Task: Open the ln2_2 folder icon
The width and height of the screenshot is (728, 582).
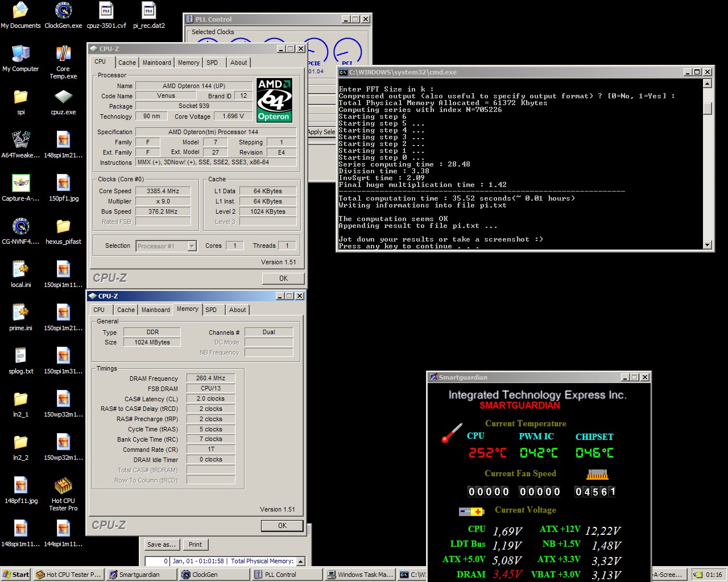Action: click(20, 447)
